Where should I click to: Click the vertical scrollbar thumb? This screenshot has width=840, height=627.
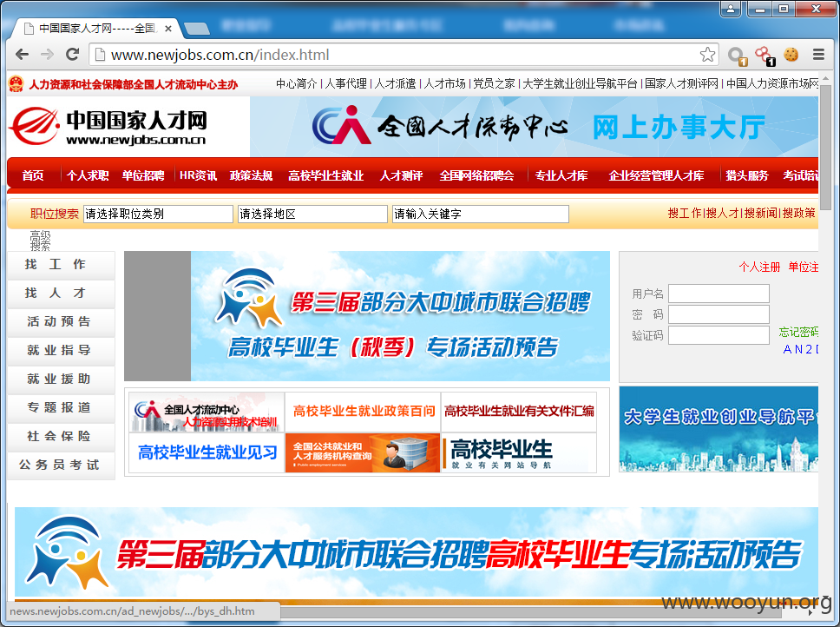(825, 148)
